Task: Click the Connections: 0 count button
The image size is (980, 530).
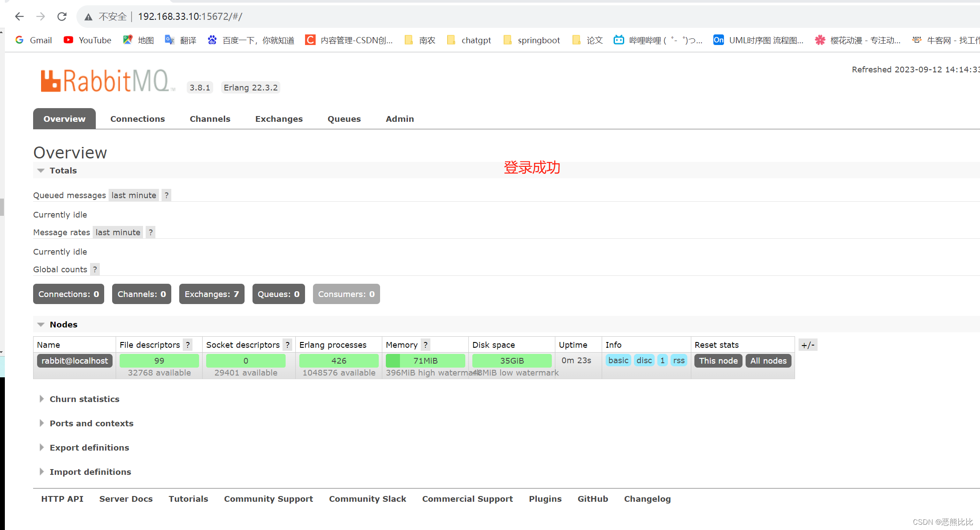Action: (x=68, y=294)
